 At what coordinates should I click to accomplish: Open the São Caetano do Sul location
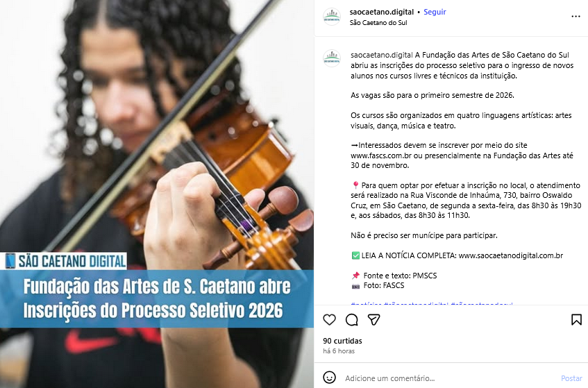coord(378,22)
